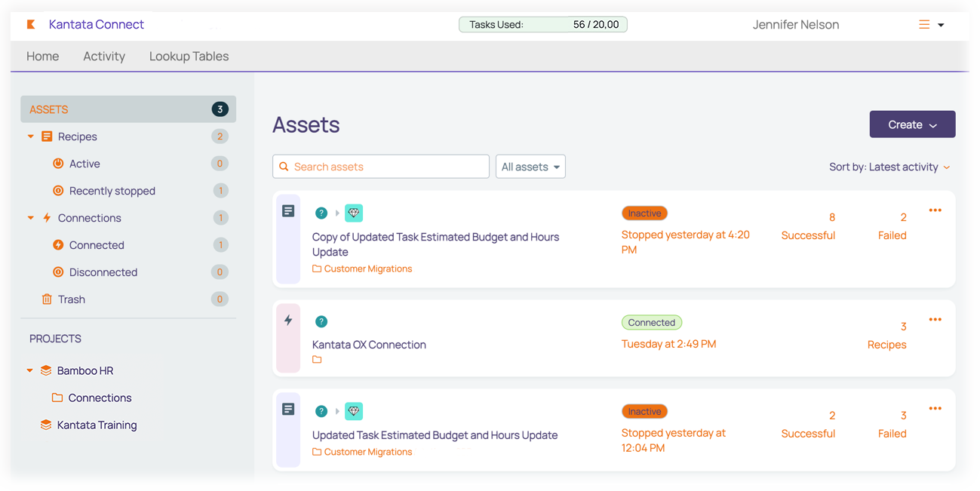Viewport: 980px width, 491px height.
Task: Open the Sort by Latest activity dropdown
Action: [x=889, y=167]
